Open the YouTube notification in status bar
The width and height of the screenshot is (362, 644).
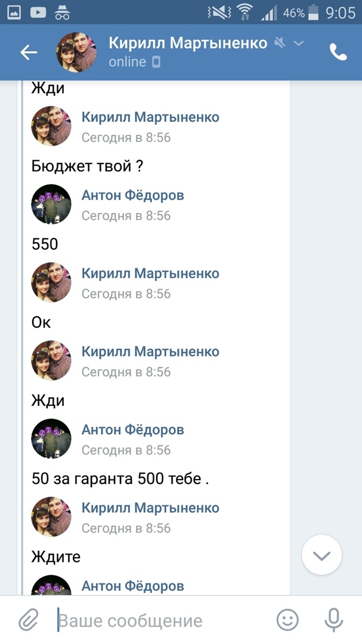39,13
